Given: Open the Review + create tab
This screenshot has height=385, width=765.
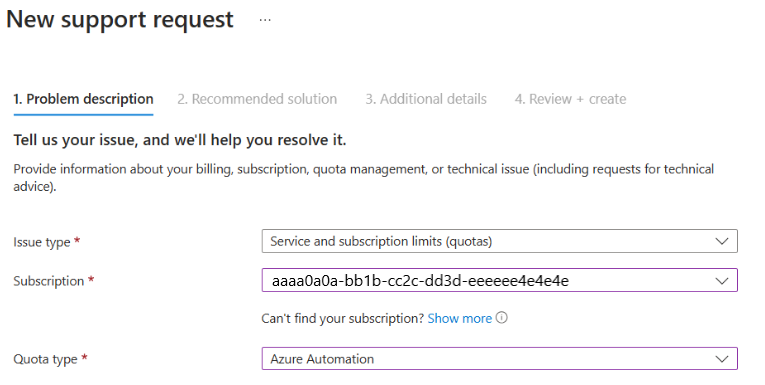Looking at the screenshot, I should [570, 99].
